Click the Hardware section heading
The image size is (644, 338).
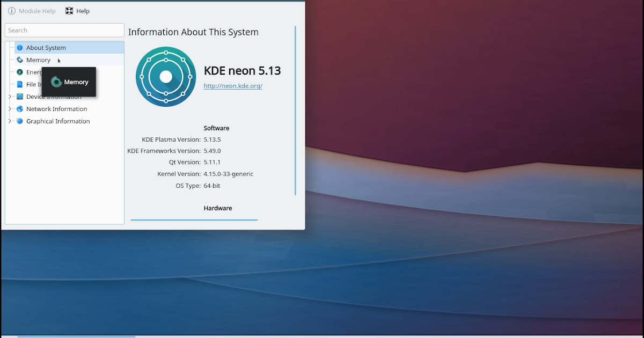point(218,208)
